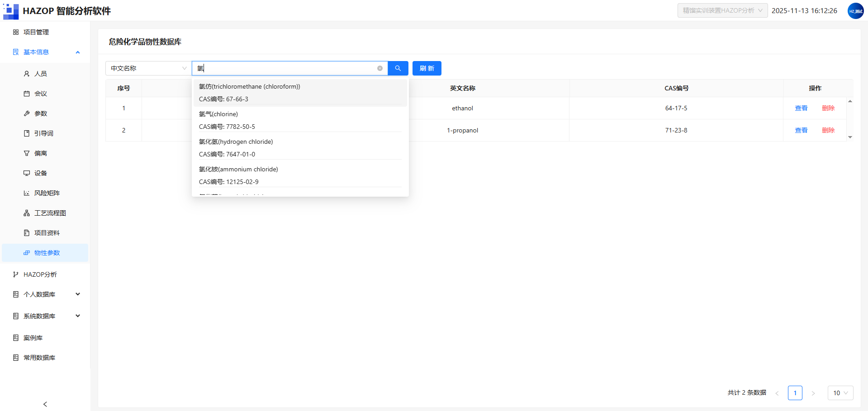Click the 工艺流程图 hierarchy icon

tap(27, 213)
